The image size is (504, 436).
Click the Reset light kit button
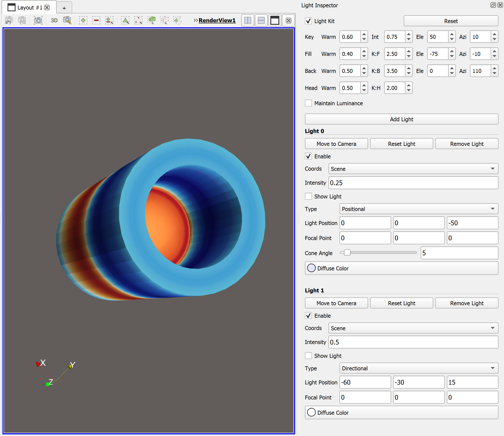451,21
